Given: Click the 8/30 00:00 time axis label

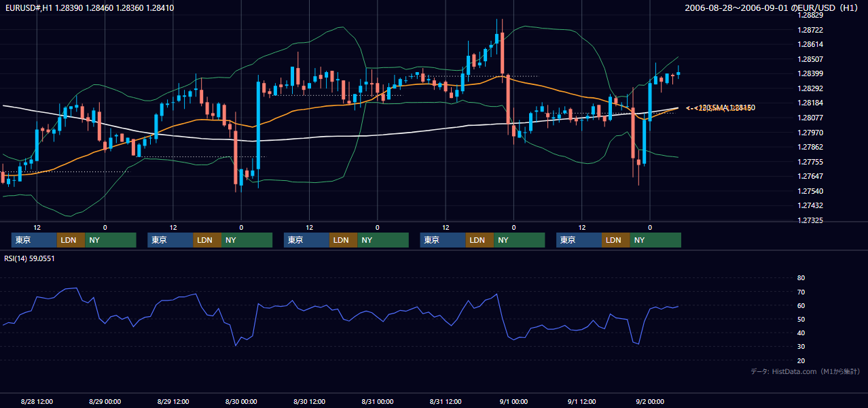Looking at the screenshot, I should (241, 401).
